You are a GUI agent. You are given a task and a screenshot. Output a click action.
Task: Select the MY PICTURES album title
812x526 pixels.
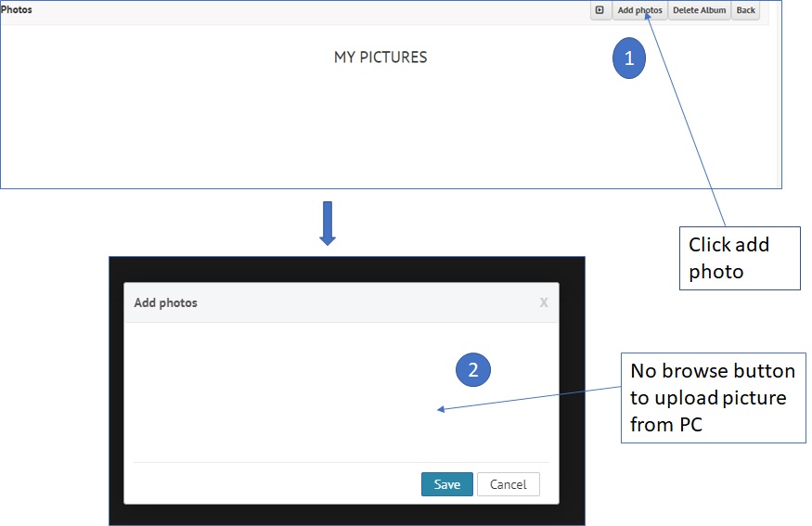pos(380,58)
